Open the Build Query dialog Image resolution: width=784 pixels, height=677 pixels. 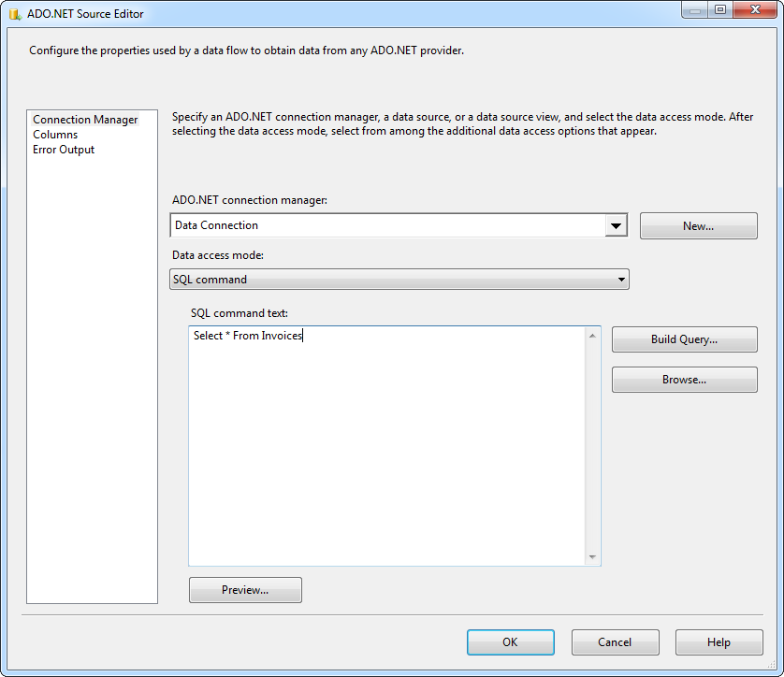(684, 339)
